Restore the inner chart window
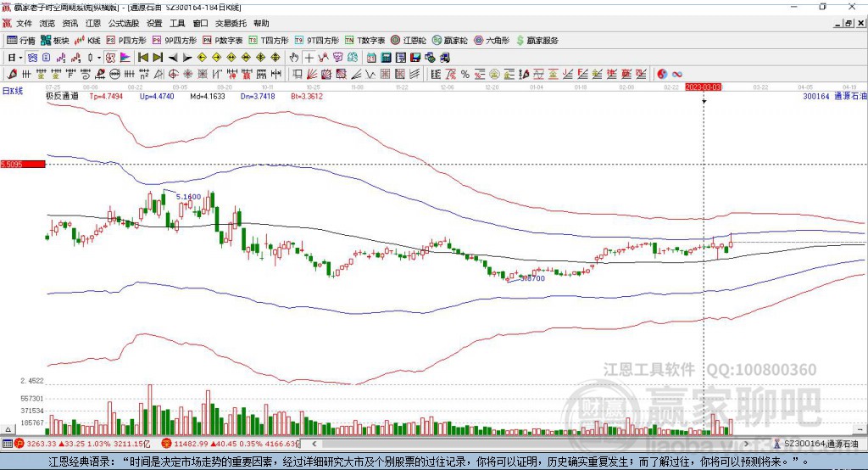868x470 pixels. [848, 23]
